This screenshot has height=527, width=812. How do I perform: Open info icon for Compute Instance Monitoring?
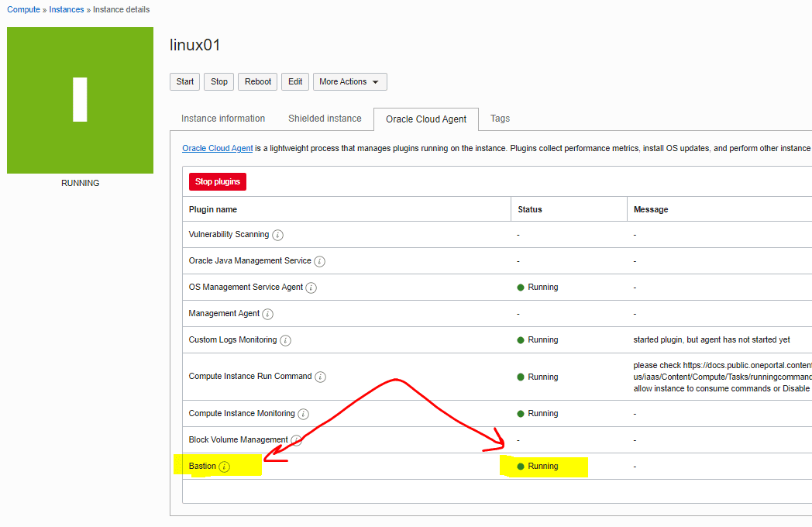304,414
